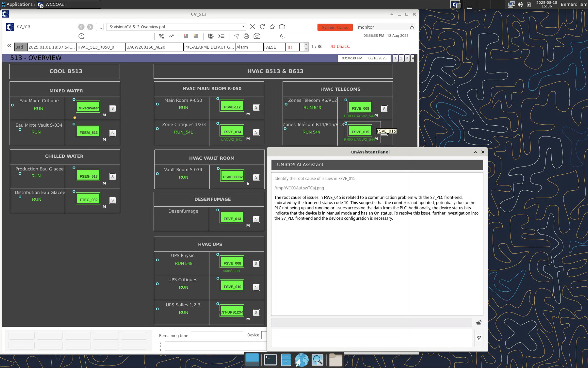Screen dimensions: 588x368
Task: Click the reload panel icon
Action: coord(262,27)
